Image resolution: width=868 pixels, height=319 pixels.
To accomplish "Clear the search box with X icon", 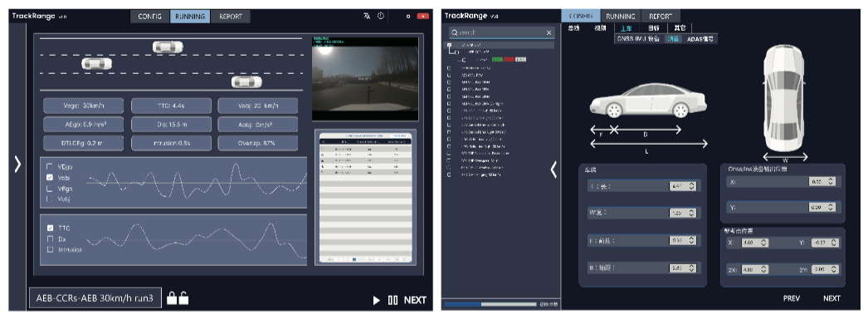I will (549, 32).
